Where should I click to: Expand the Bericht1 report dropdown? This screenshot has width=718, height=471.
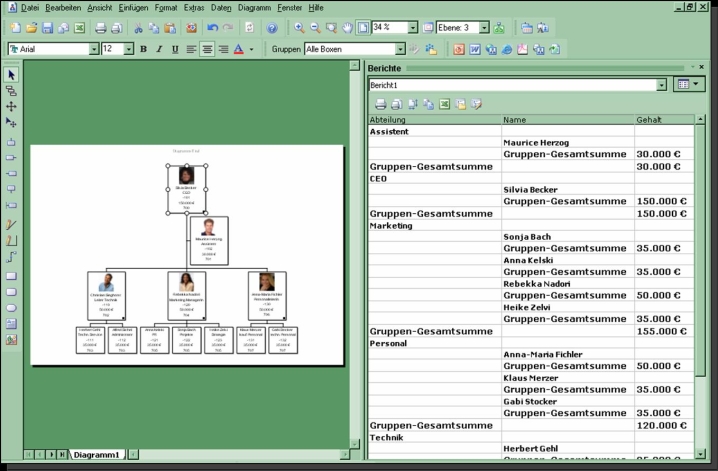662,85
